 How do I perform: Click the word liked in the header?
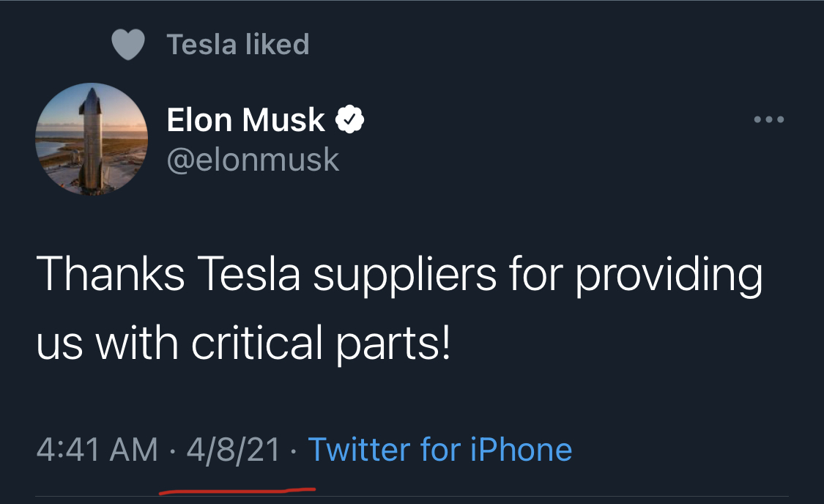pos(277,45)
